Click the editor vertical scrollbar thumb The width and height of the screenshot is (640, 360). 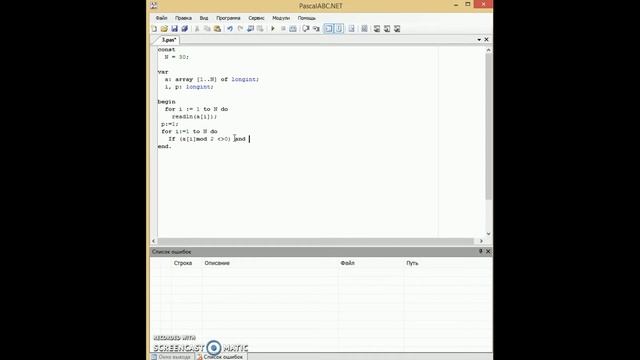coord(488,127)
